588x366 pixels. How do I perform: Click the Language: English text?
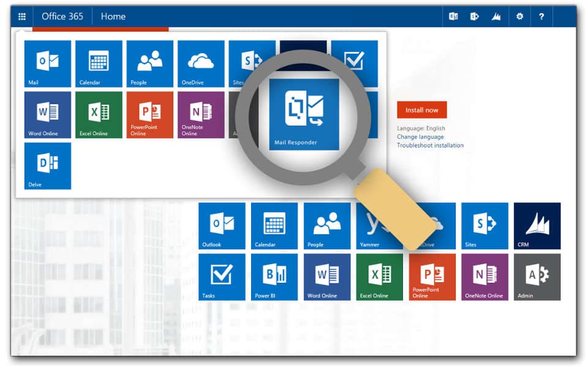(x=421, y=128)
